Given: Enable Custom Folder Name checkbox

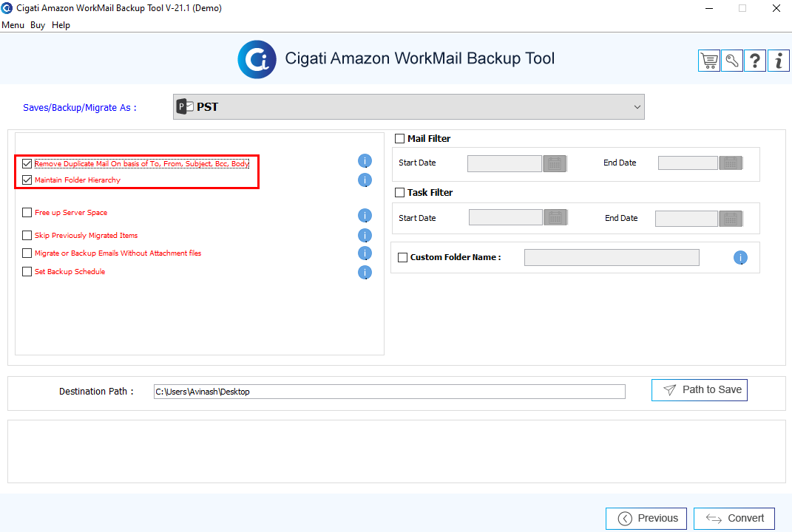Looking at the screenshot, I should click(402, 257).
